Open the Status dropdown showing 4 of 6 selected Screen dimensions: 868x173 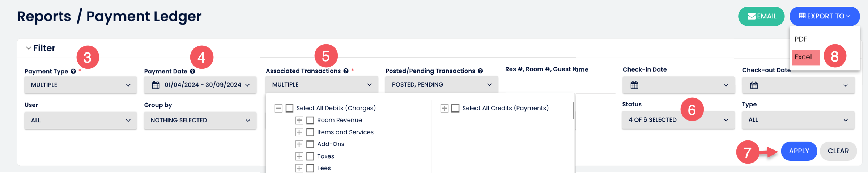click(678, 120)
